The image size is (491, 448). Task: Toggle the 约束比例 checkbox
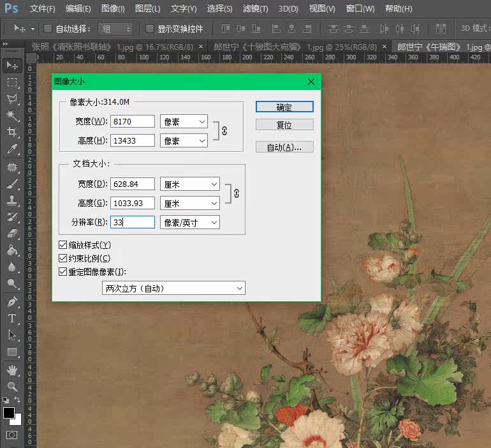[62, 258]
